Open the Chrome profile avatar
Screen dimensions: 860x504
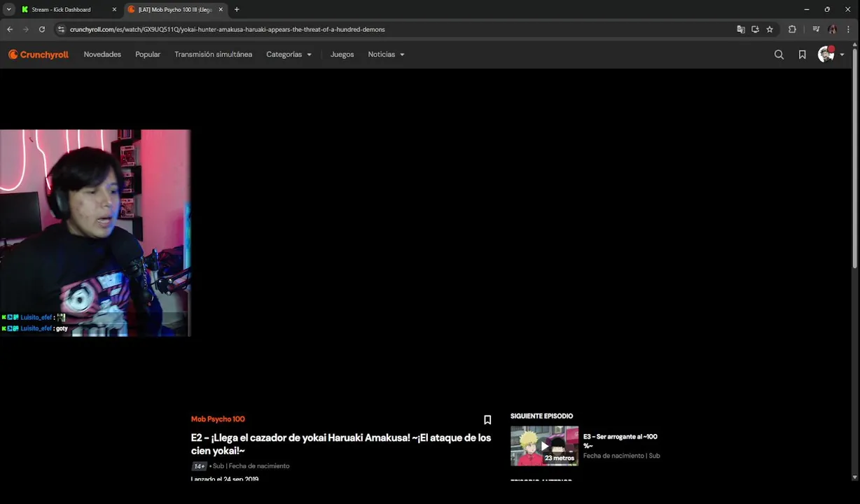(x=832, y=29)
